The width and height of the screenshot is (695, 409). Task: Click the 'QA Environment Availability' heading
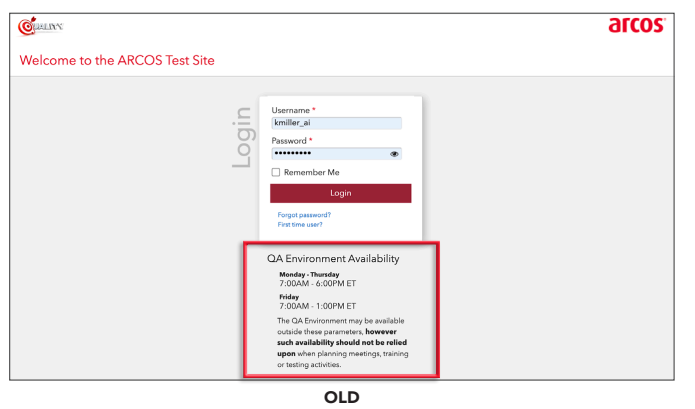[333, 259]
